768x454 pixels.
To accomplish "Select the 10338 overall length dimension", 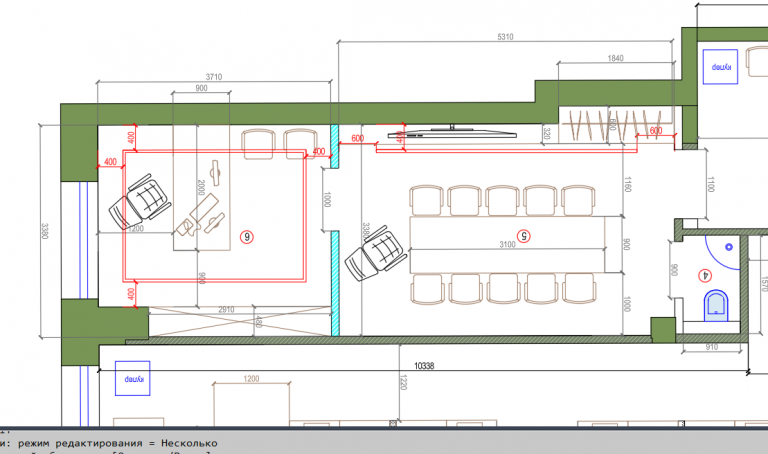I will click(x=424, y=366).
